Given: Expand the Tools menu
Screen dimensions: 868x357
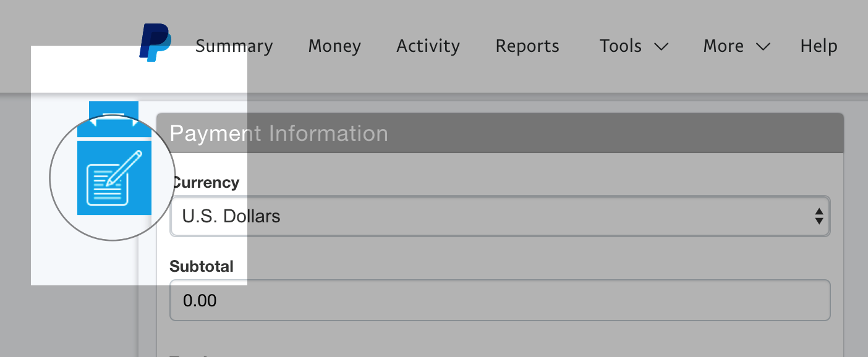Looking at the screenshot, I should click(x=621, y=46).
